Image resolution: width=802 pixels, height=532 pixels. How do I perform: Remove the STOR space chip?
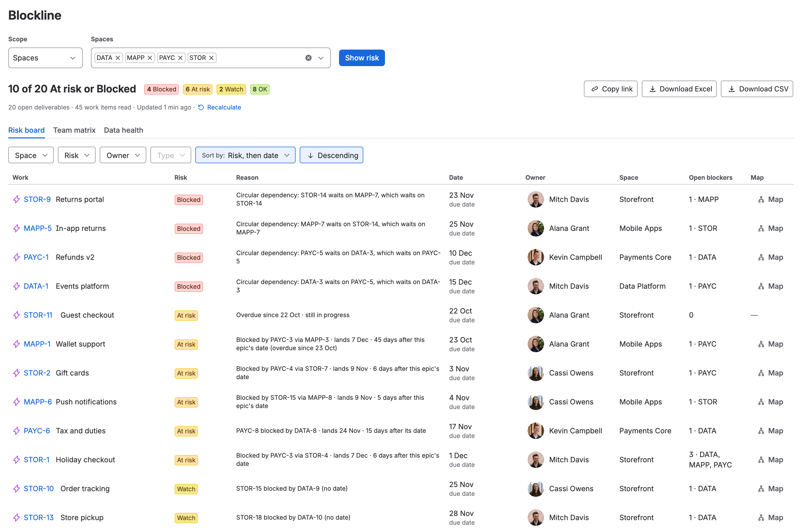point(211,58)
